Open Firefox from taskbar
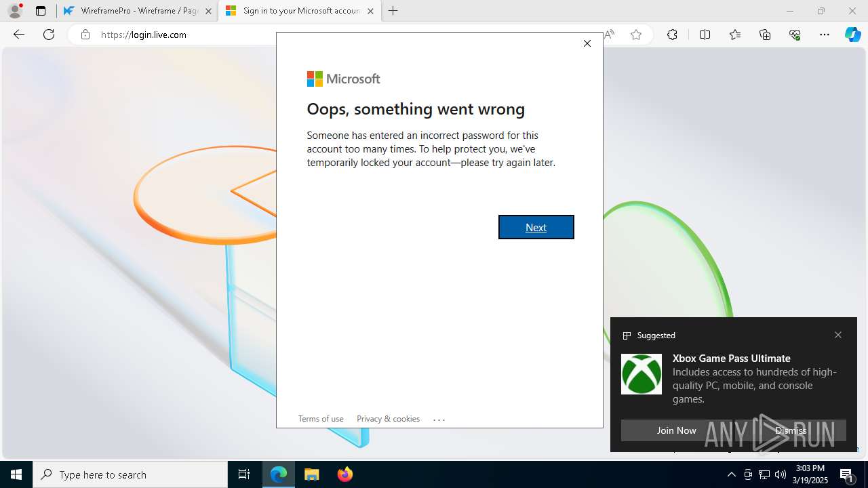 [x=345, y=474]
